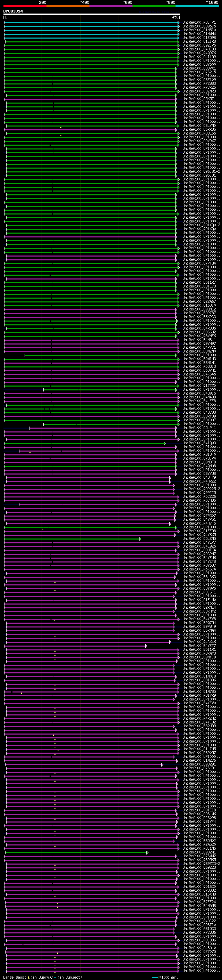Select the UniRef100_Q8TE73 label
This screenshot has height=980, width=222.
coord(199,286)
